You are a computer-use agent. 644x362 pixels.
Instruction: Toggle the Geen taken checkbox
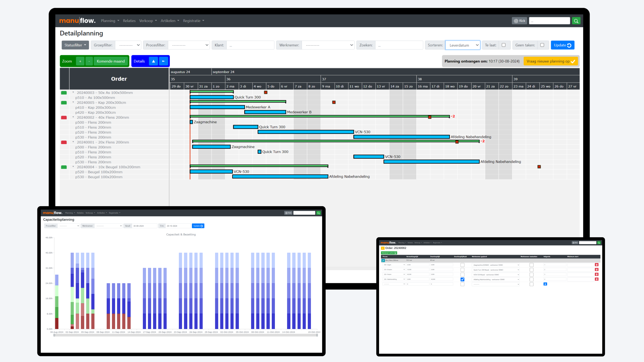pyautogui.click(x=542, y=45)
